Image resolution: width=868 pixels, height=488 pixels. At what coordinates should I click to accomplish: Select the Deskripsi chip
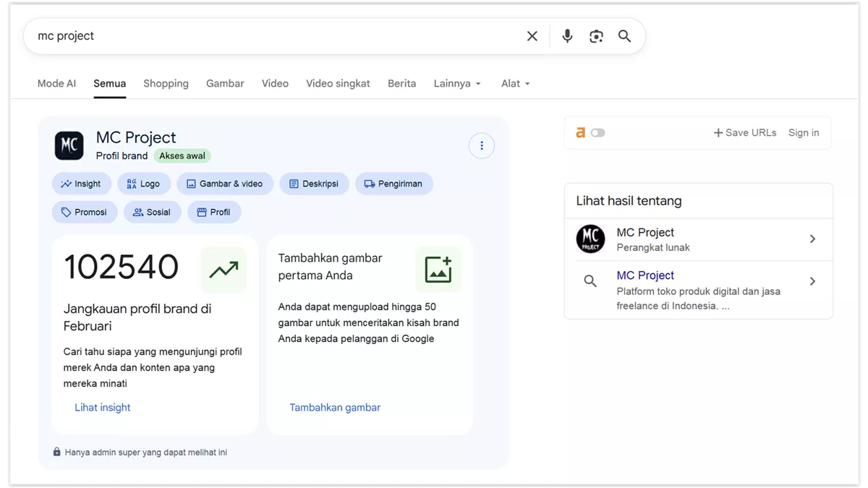coord(314,184)
